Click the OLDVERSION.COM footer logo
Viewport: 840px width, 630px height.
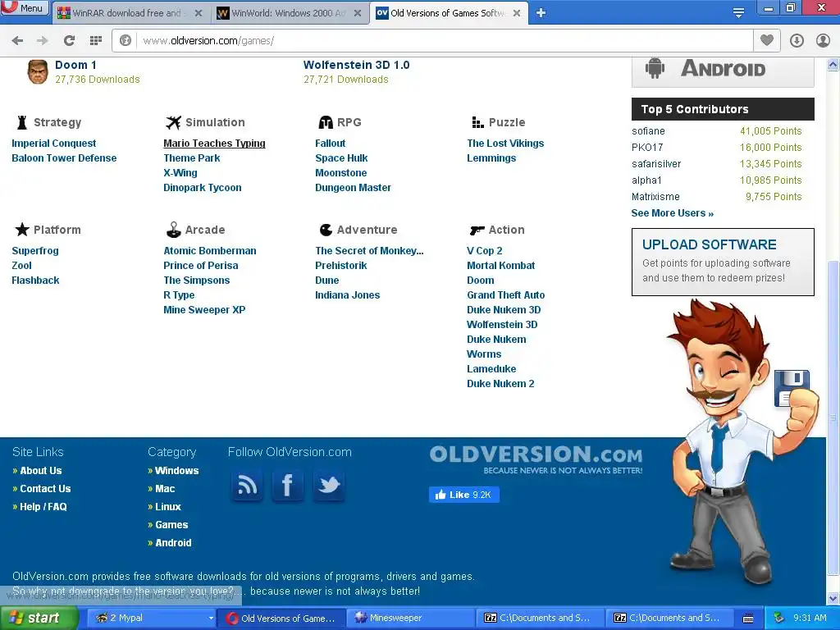536,459
